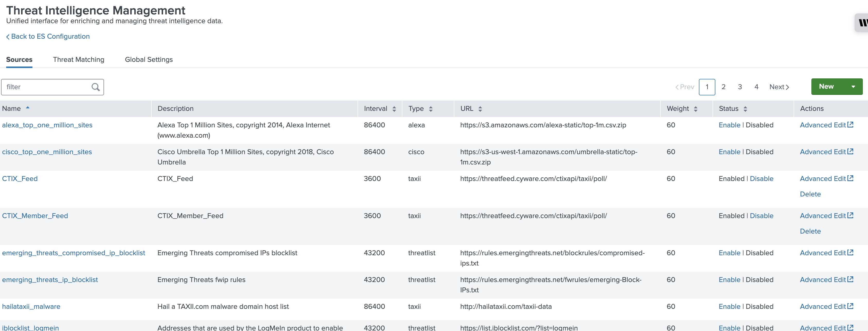Jump to page 3 of results
The image size is (868, 331).
[740, 87]
